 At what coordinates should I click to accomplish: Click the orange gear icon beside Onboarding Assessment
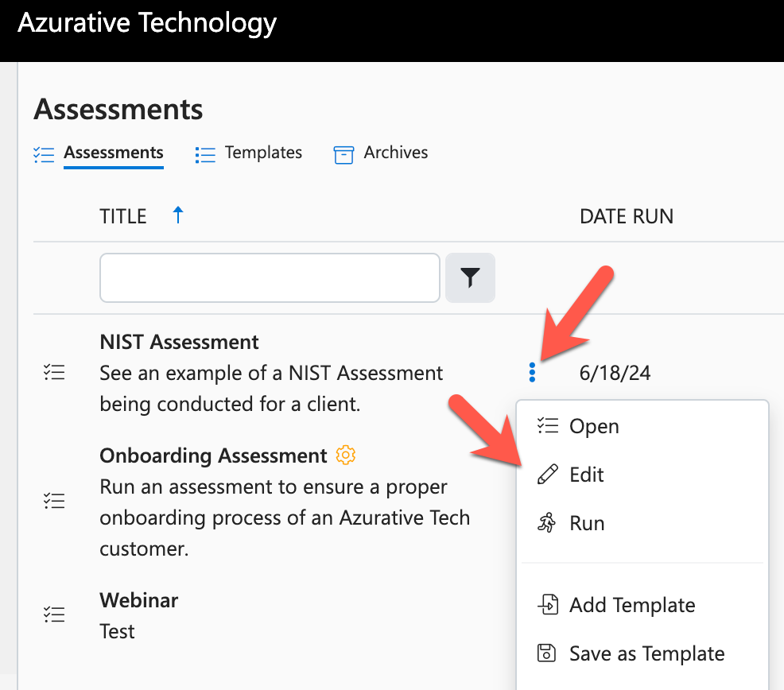point(346,455)
